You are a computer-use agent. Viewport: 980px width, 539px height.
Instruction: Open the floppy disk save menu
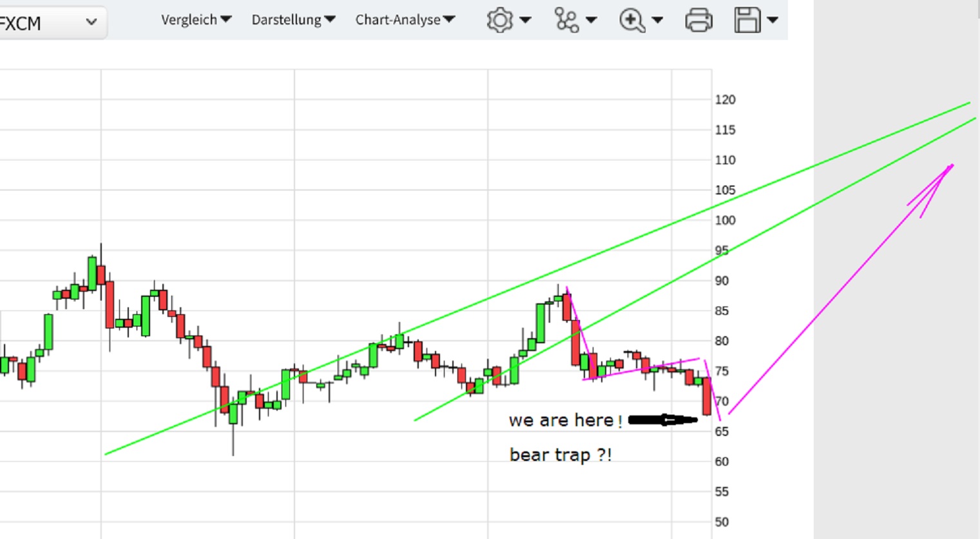756,20
